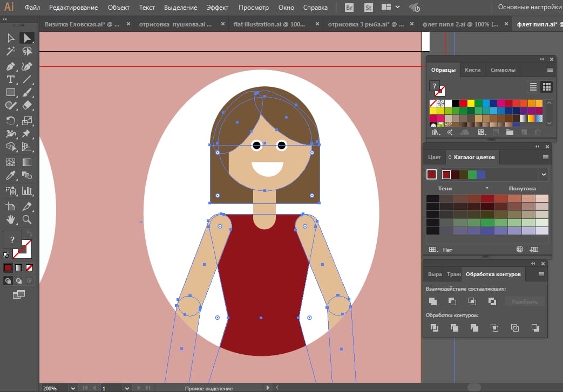Click the Unite shape mode icon
563x392 pixels.
[432, 301]
